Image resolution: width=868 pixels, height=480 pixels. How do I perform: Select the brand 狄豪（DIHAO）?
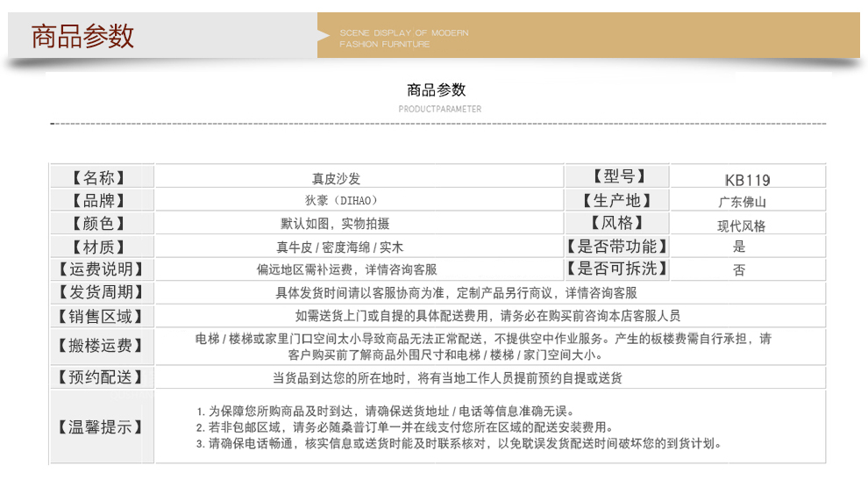click(x=341, y=201)
